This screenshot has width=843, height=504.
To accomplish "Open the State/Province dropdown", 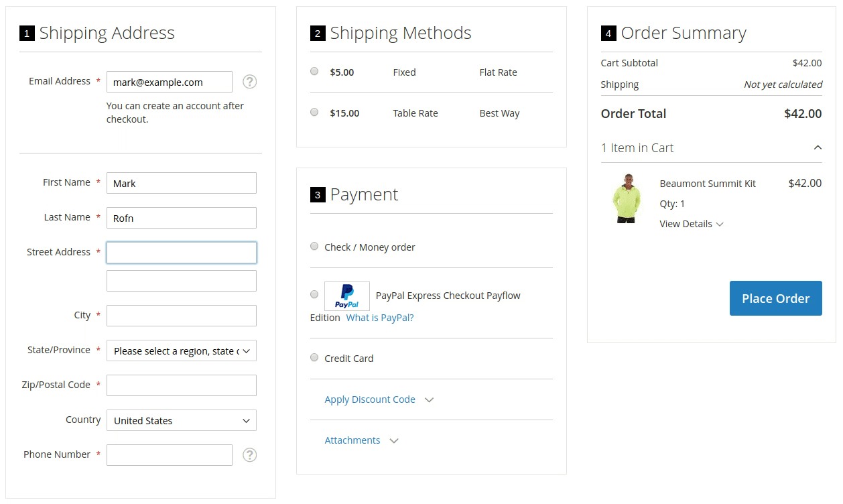I will tap(181, 351).
